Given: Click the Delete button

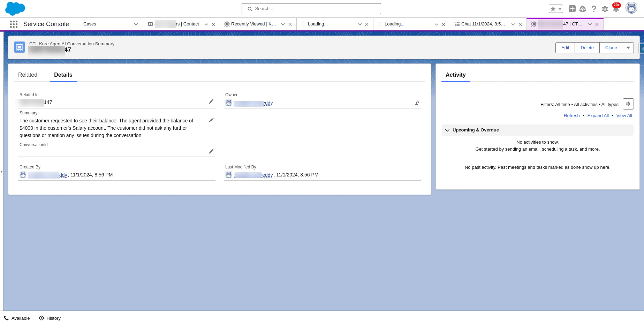Looking at the screenshot, I should (587, 48).
